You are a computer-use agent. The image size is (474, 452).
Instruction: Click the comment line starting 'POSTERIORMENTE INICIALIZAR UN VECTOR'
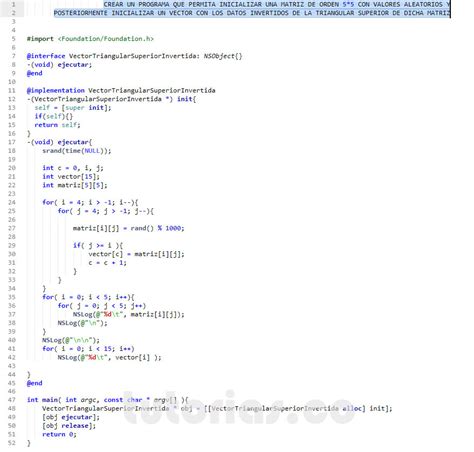[x=252, y=13]
